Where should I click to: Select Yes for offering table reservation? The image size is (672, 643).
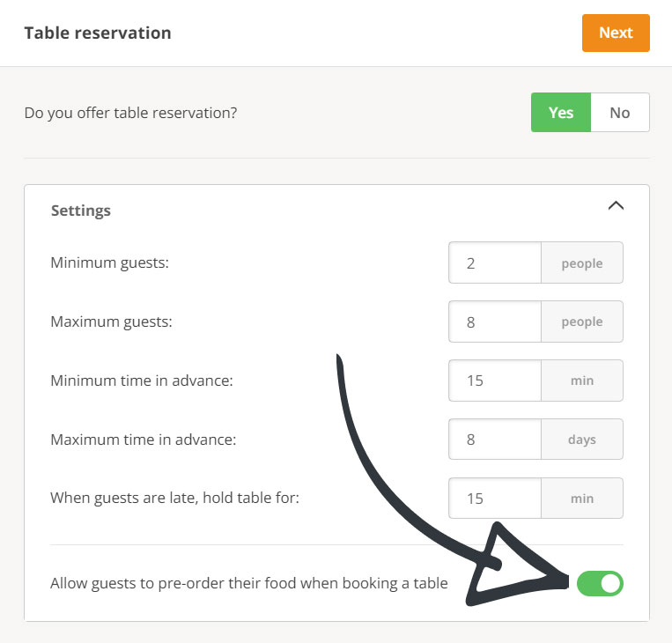tap(560, 113)
